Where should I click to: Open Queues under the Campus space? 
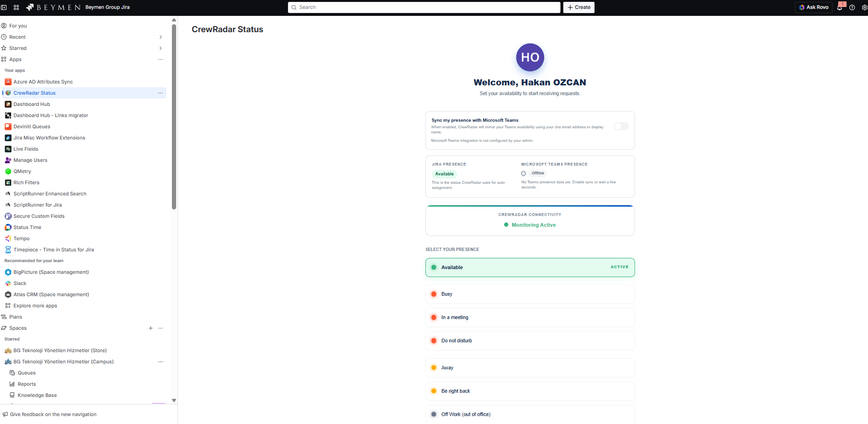coord(27,373)
